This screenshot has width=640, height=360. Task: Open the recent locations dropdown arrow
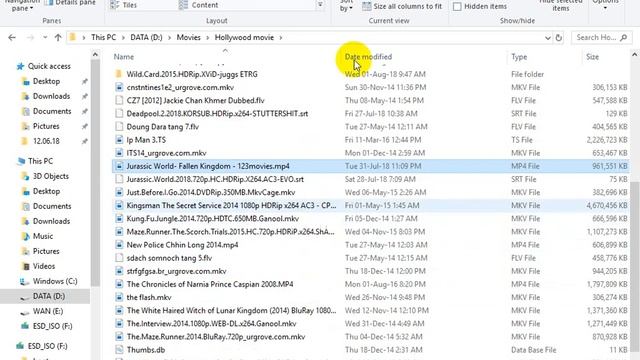[45, 38]
